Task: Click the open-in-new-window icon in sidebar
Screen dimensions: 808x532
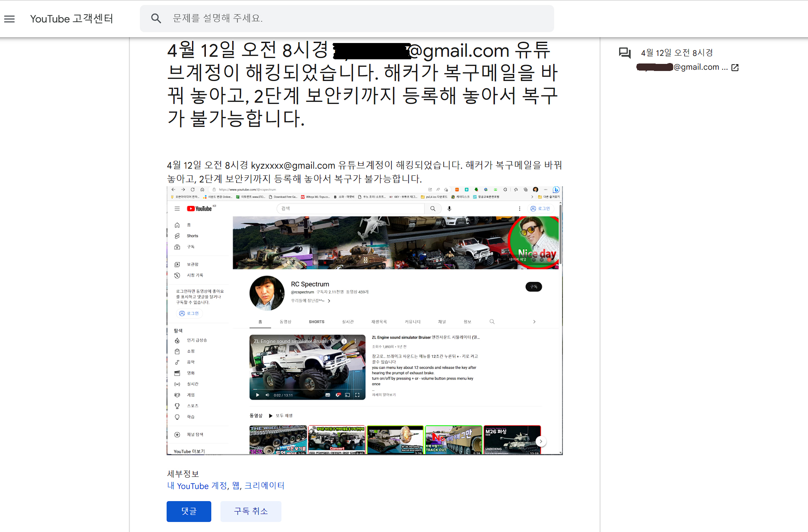Action: tap(735, 68)
